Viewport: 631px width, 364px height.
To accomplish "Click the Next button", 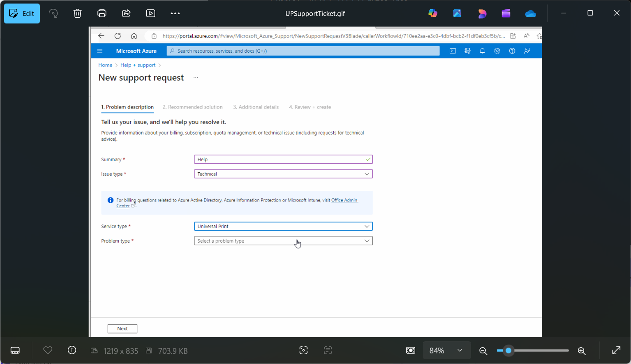I will tap(122, 329).
